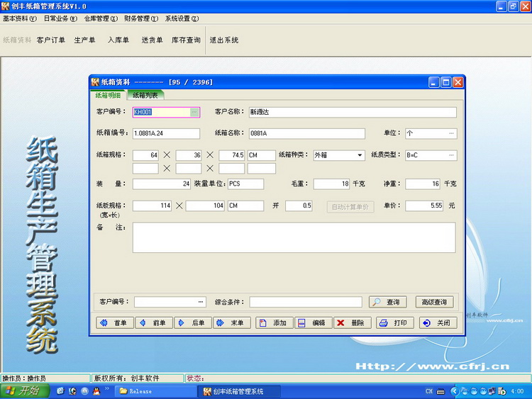Go to previous record with 前单 button
The width and height of the screenshot is (532, 399).
153,322
